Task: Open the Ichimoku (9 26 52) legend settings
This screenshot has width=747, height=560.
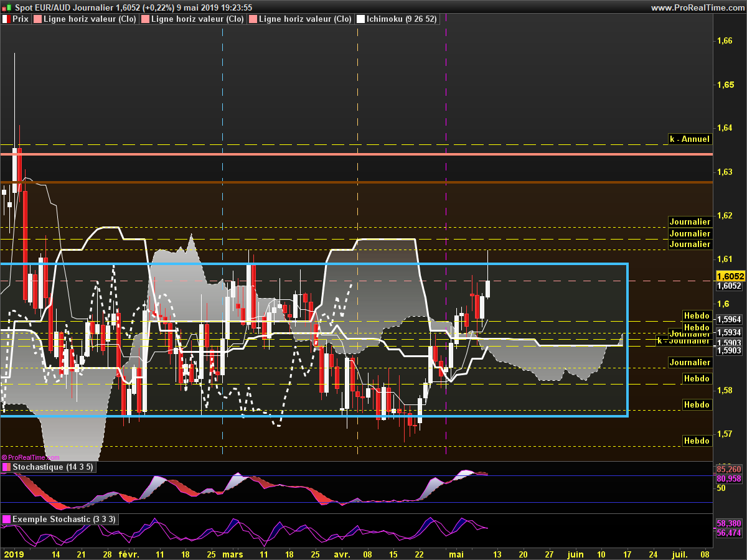Action: pos(397,19)
